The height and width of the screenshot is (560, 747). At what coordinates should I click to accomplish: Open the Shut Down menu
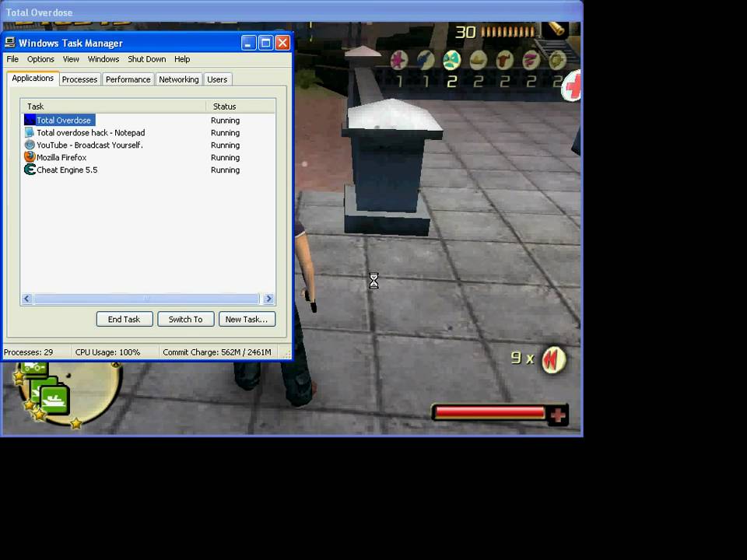point(146,59)
